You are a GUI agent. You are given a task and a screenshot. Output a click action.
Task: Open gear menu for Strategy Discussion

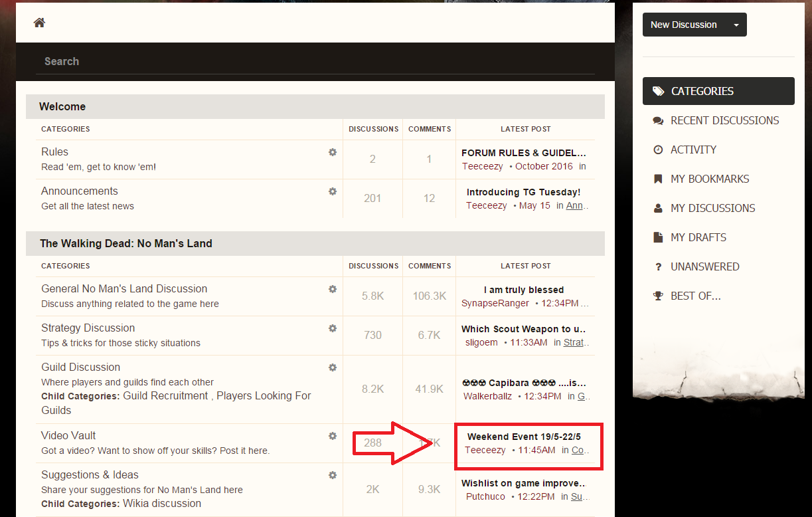coord(333,328)
